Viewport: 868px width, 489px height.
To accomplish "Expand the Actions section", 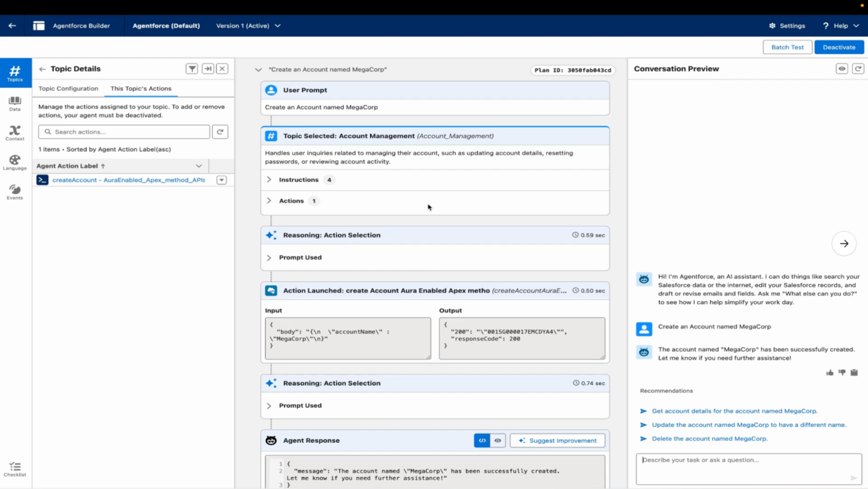I will (x=269, y=201).
